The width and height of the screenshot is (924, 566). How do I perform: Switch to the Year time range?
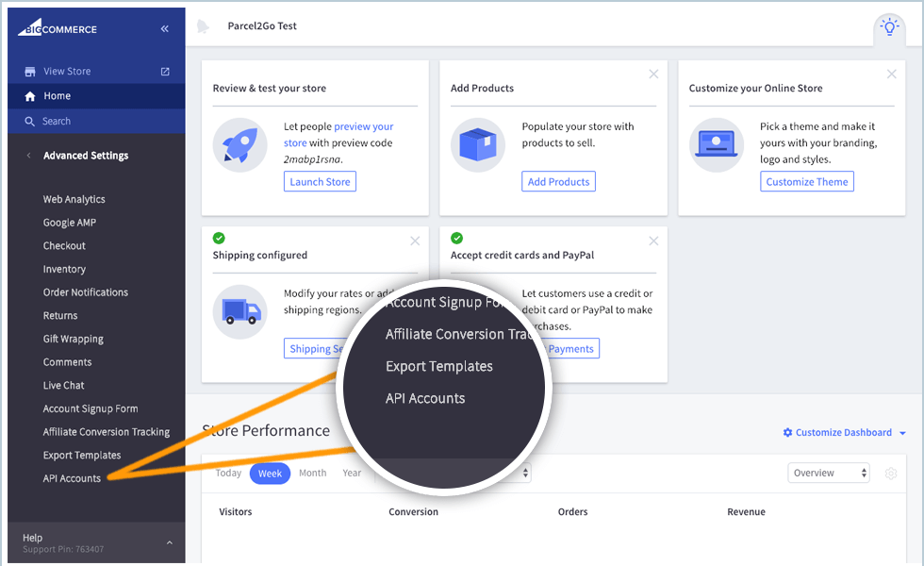[x=352, y=473]
